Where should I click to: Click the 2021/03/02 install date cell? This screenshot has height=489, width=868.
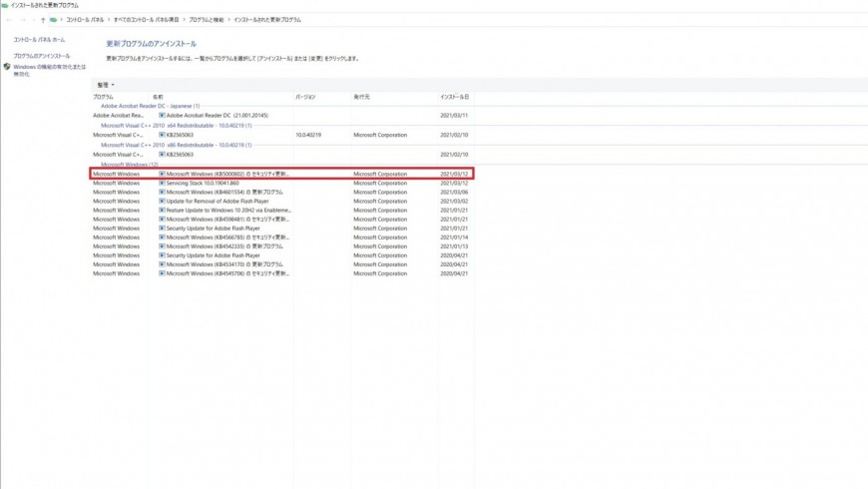(454, 201)
